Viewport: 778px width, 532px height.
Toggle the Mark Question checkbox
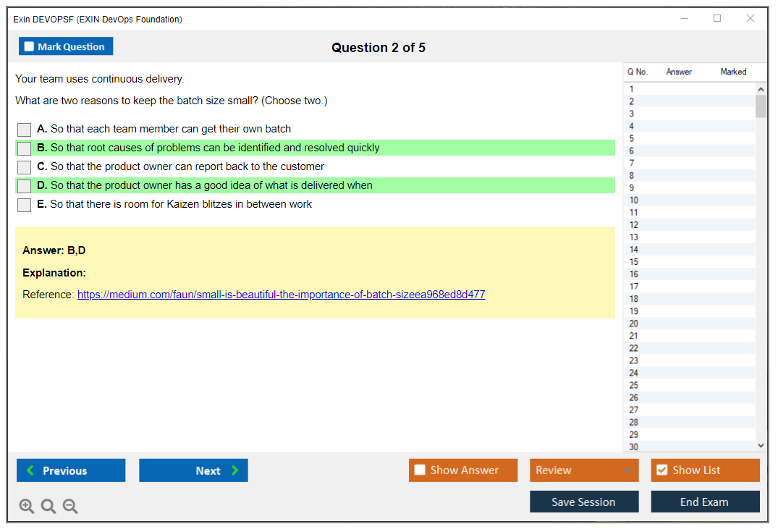click(30, 47)
